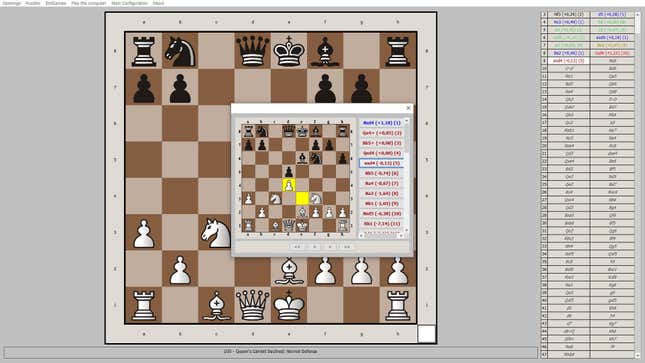Viewport: 645px width, 363px height.
Task: Open the Play the computer menu
Action: (x=88, y=3)
